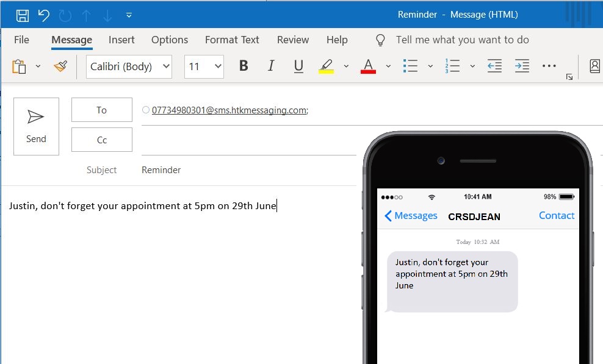This screenshot has width=603, height=364.
Task: Apply numbered list
Action: tap(452, 66)
